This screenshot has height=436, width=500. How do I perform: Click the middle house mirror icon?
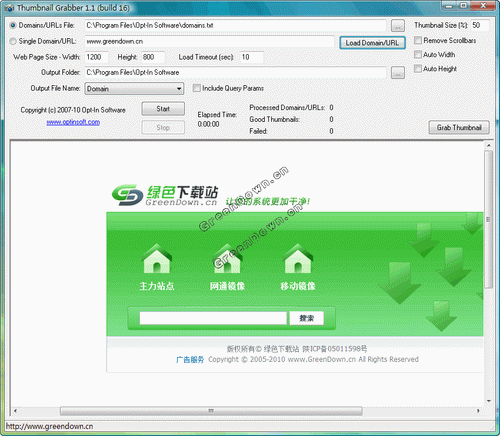(228, 259)
